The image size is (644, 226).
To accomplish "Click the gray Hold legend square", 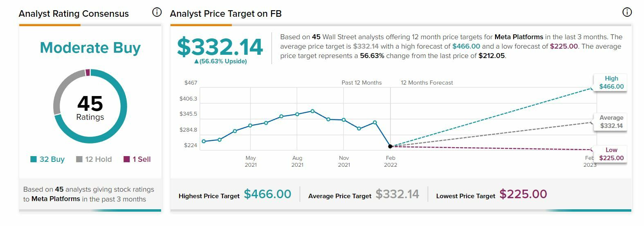I will coord(79,159).
